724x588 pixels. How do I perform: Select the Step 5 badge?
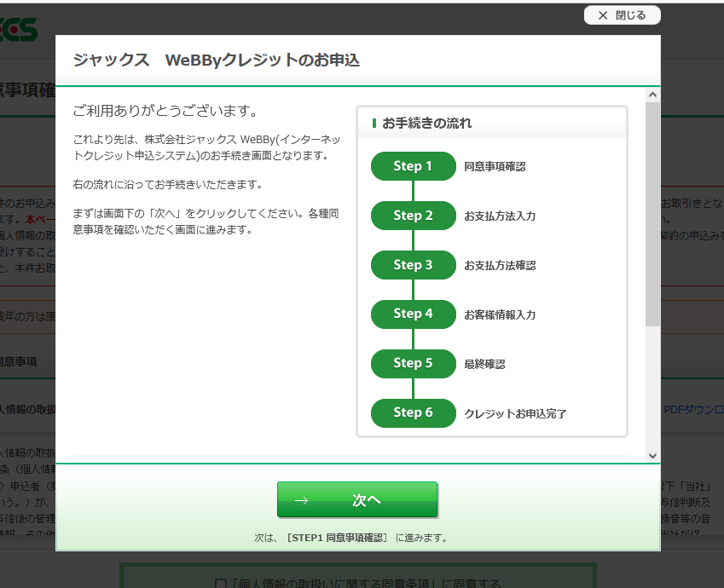point(413,363)
